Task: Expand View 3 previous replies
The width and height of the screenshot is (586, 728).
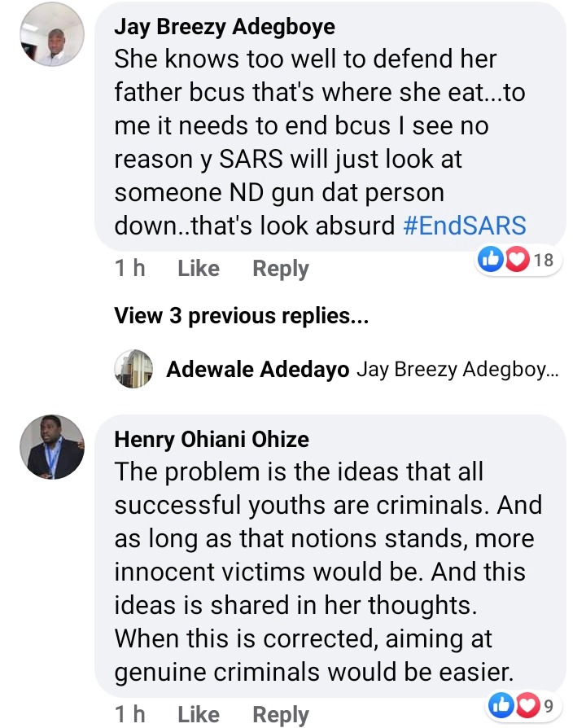Action: coord(242,316)
